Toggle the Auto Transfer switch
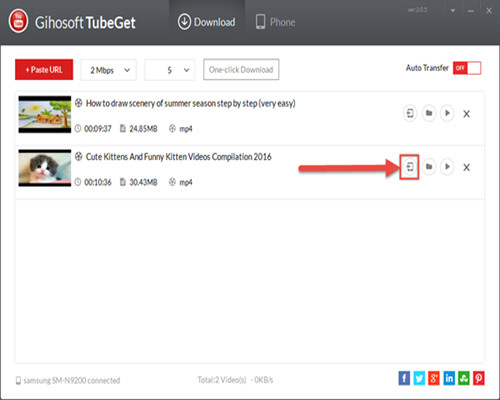This screenshot has height=400, width=500. click(467, 68)
